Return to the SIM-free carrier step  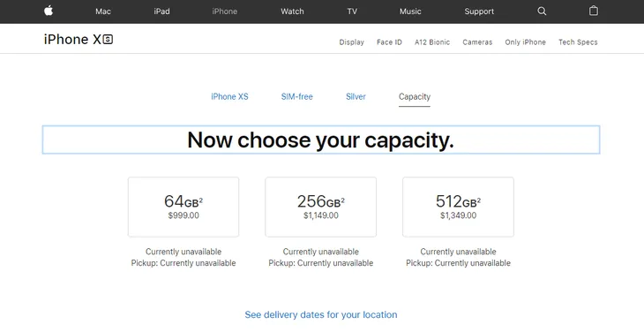(297, 97)
